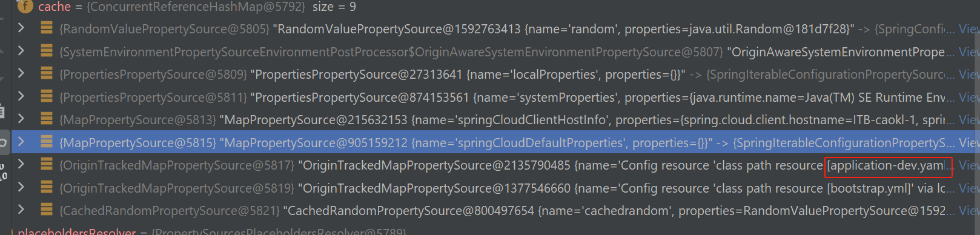Image resolution: width=980 pixels, height=235 pixels.
Task: Click the list icon of the MapPropertySource@5813 entry
Action: coord(46,119)
